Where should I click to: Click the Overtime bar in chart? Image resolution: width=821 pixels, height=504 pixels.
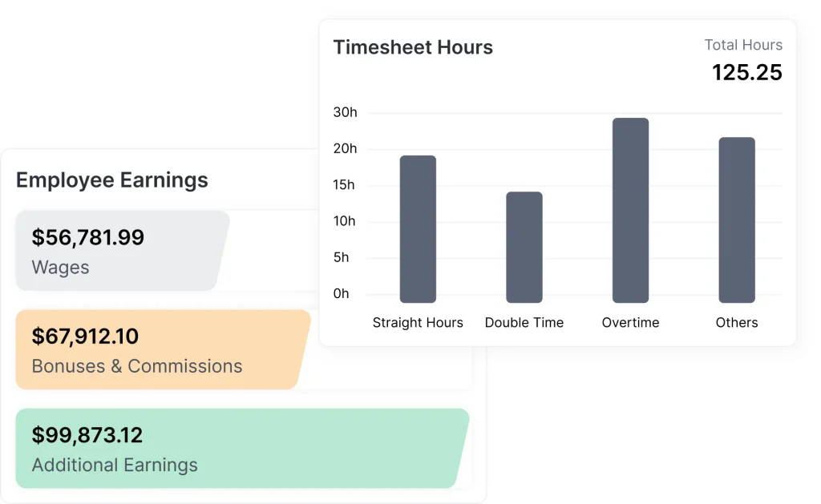pyautogui.click(x=630, y=210)
